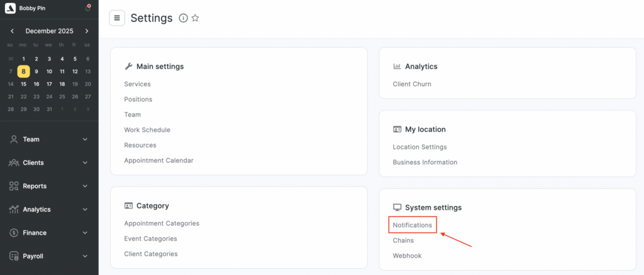Star the Settings page as favorite
Viewport: 644px width, 275px height.
pyautogui.click(x=195, y=18)
